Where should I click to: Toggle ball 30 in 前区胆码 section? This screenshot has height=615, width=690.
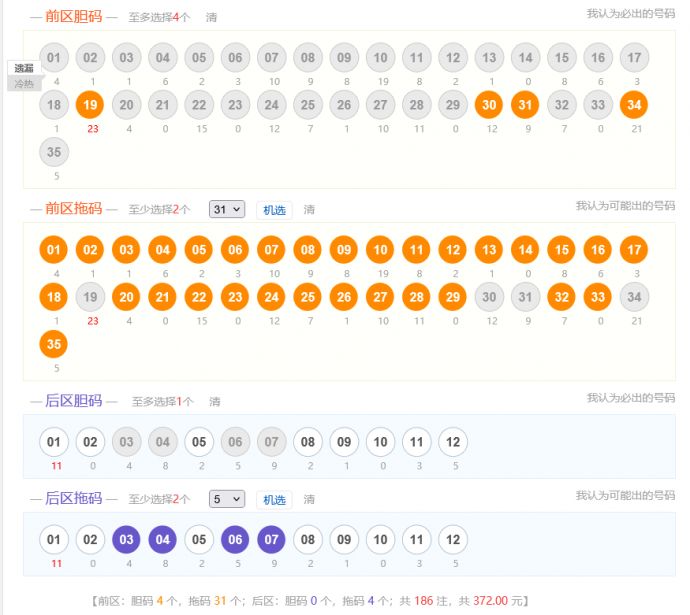pyautogui.click(x=489, y=104)
